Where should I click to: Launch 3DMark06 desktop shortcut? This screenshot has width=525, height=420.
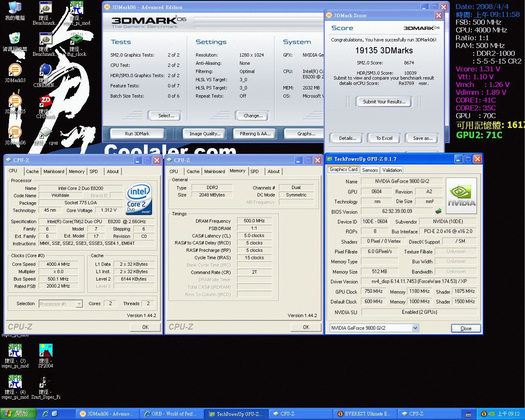15,135
